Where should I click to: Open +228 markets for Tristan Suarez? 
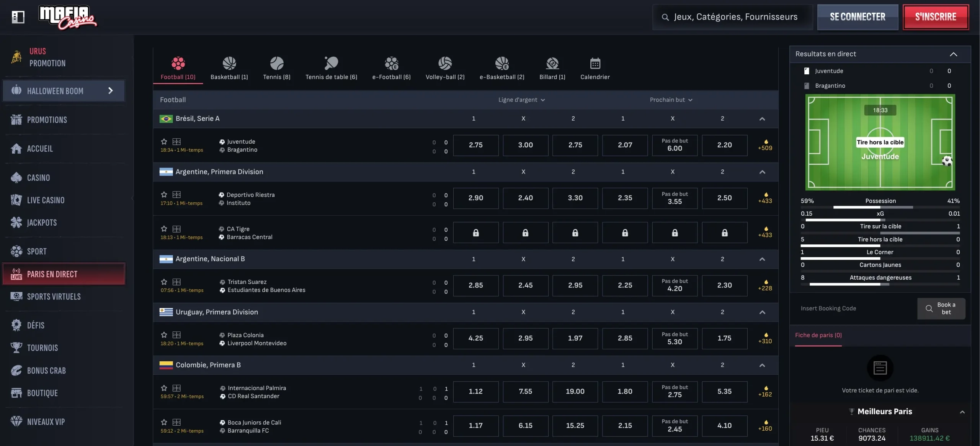pos(765,285)
